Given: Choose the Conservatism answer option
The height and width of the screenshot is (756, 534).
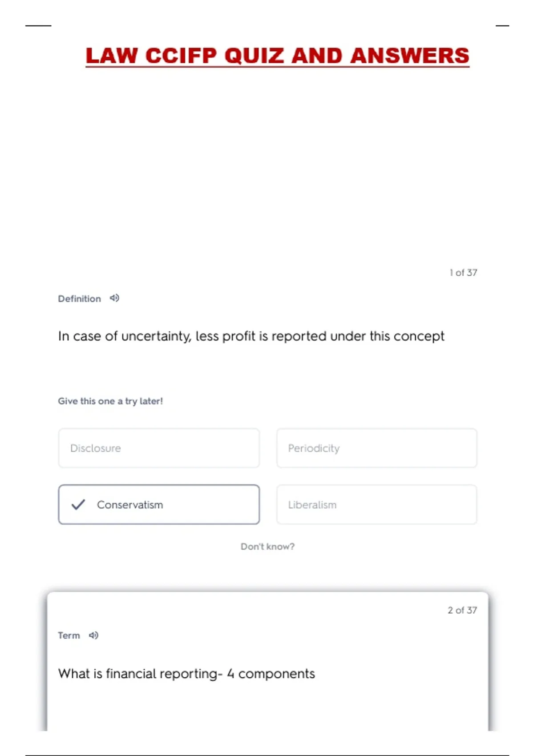Looking at the screenshot, I should [159, 504].
